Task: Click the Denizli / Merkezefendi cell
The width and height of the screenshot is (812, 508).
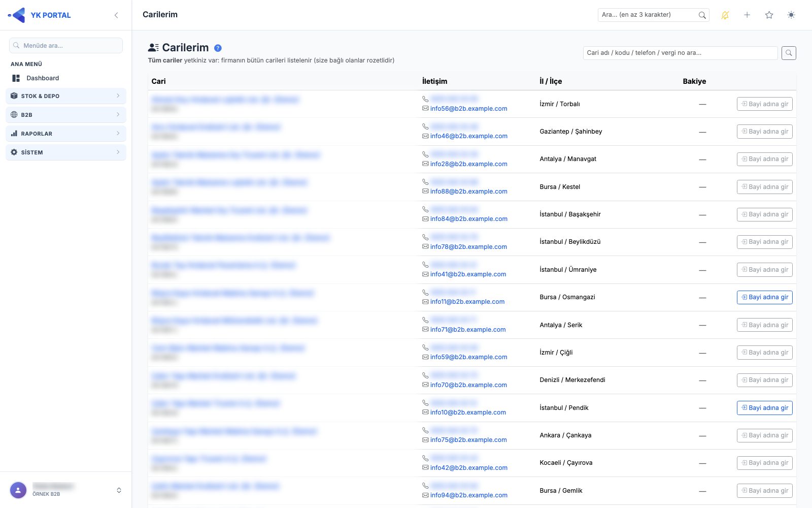Action: click(x=572, y=380)
